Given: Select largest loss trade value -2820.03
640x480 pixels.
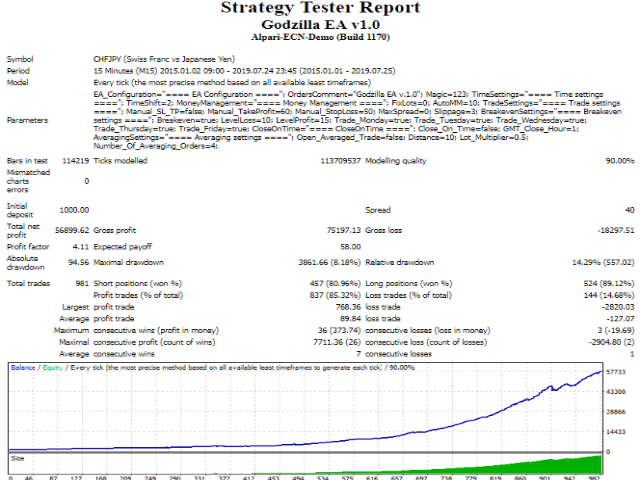Looking at the screenshot, I should pyautogui.click(x=618, y=307).
